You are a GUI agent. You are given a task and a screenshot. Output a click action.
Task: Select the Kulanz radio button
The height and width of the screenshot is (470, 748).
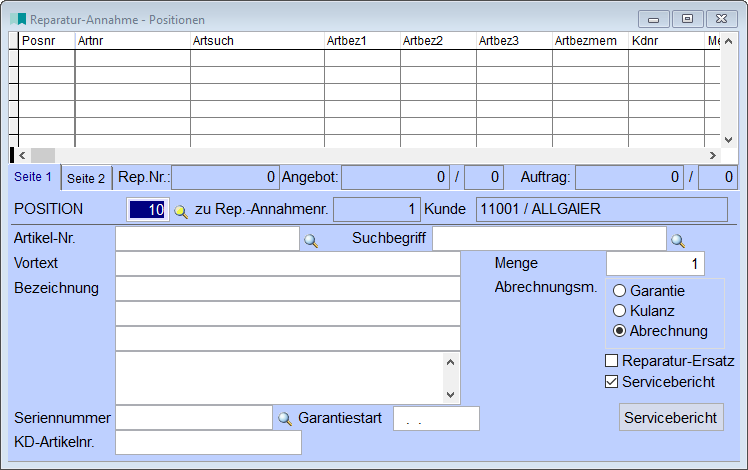tap(620, 311)
